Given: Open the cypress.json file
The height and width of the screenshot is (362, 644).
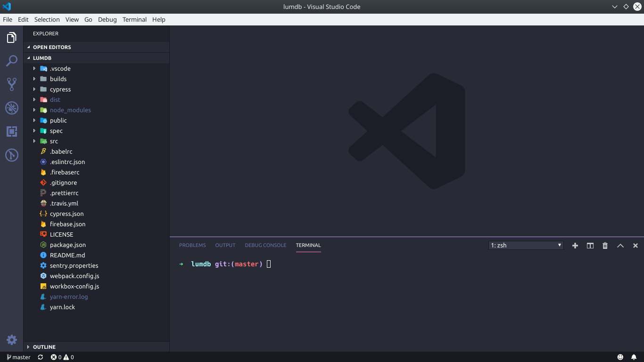Looking at the screenshot, I should pos(96,214).
